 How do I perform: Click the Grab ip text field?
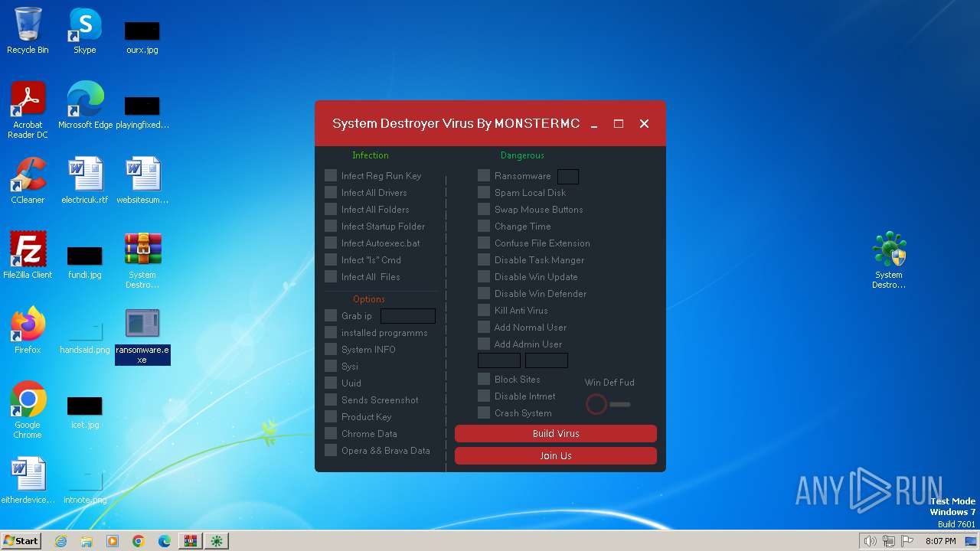tap(408, 315)
